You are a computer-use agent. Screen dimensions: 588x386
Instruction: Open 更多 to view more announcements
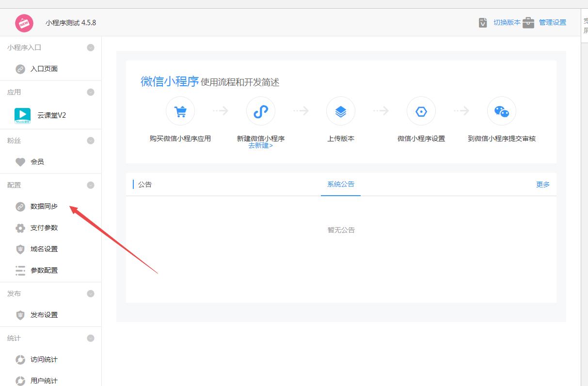coord(542,185)
